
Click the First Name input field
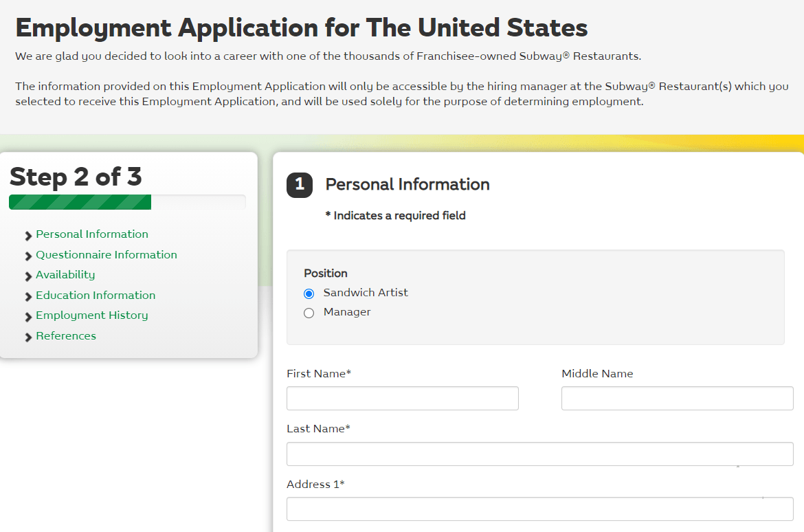click(x=402, y=398)
